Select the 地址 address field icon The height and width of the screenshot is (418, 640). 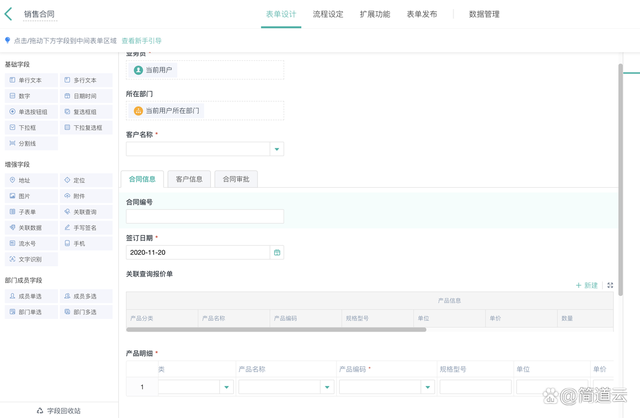[13, 181]
